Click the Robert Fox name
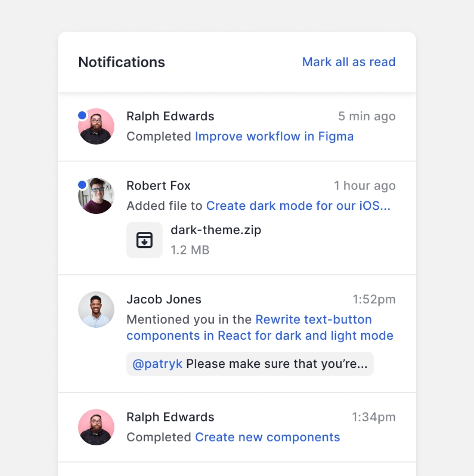Image resolution: width=474 pixels, height=476 pixels. click(x=158, y=186)
